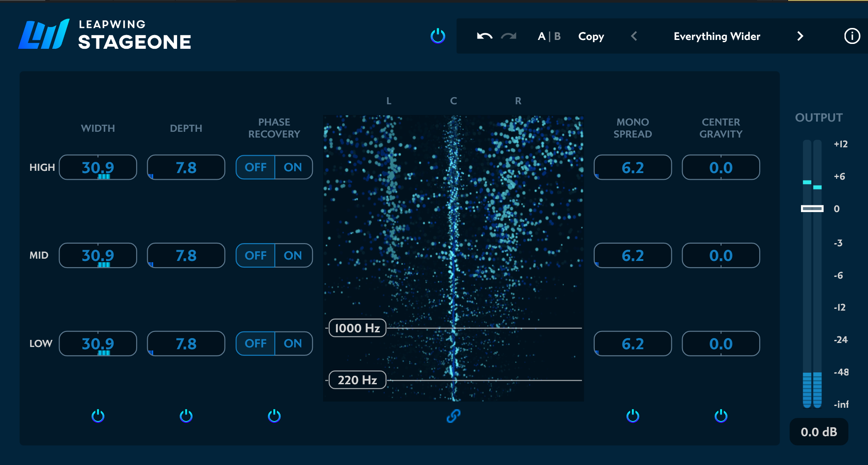The image size is (868, 465).
Task: Select the Mid Width value field
Action: click(98, 256)
